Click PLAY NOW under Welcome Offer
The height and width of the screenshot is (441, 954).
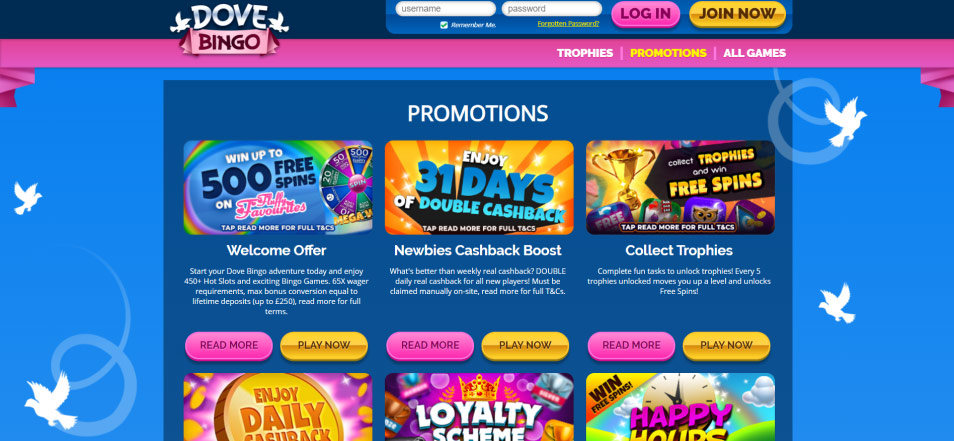324,346
